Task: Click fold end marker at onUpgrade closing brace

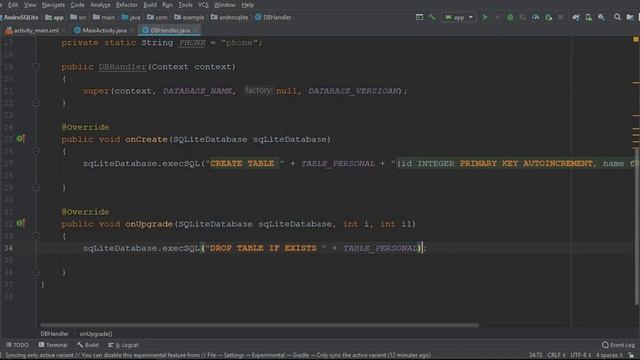Action: (36, 272)
